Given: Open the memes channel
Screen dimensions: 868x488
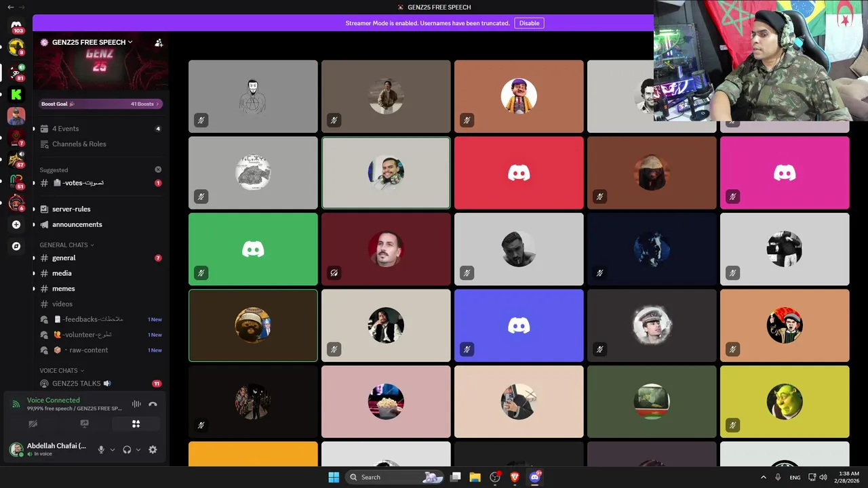Looking at the screenshot, I should click(x=101, y=289).
